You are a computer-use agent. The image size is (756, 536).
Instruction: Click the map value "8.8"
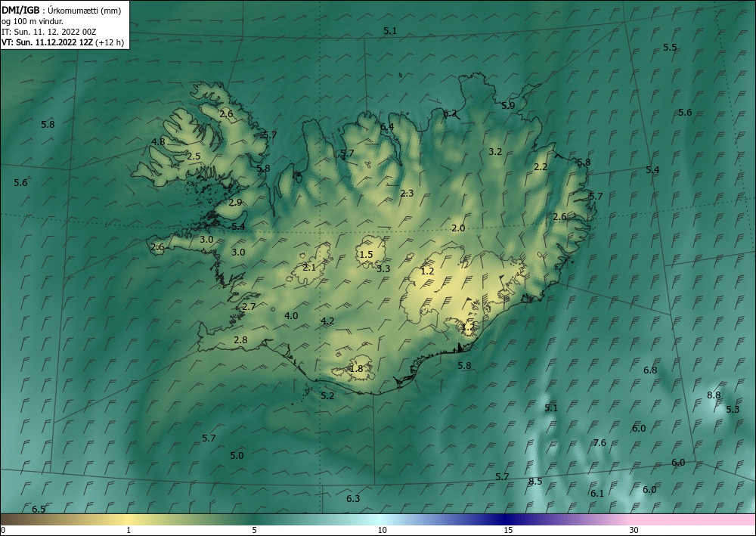pos(714,395)
